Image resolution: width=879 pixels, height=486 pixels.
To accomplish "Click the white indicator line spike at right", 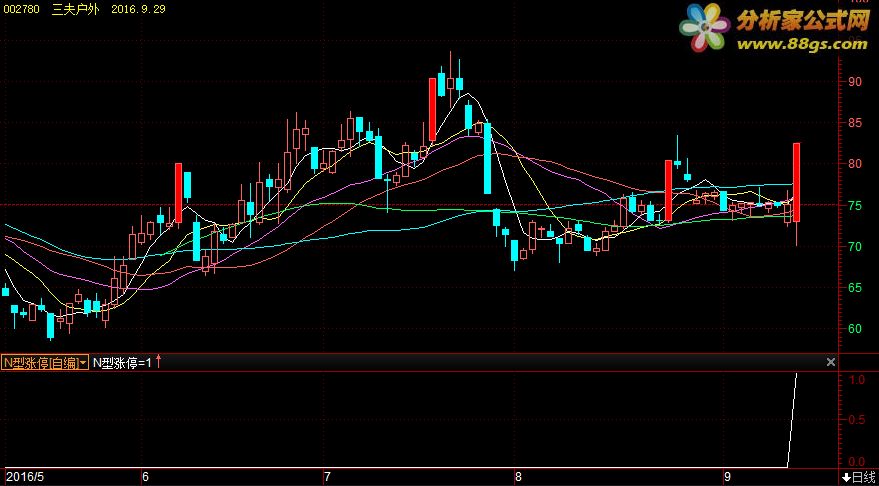I will (792, 420).
